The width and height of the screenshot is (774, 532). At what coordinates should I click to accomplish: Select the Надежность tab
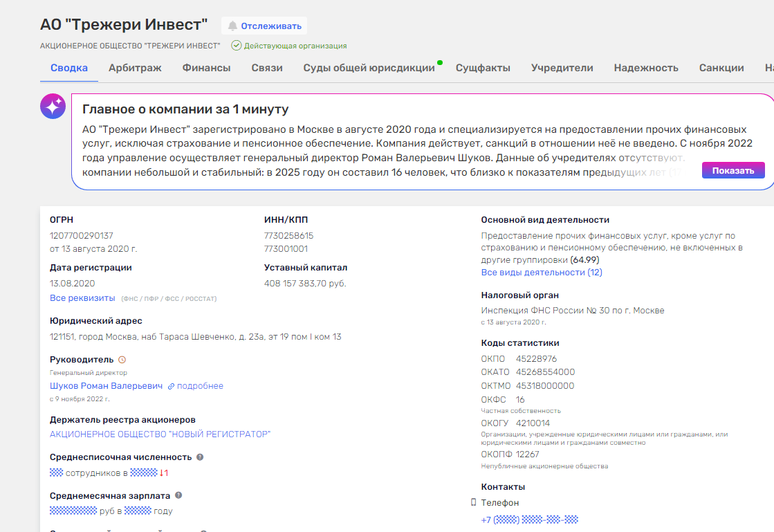tap(646, 68)
